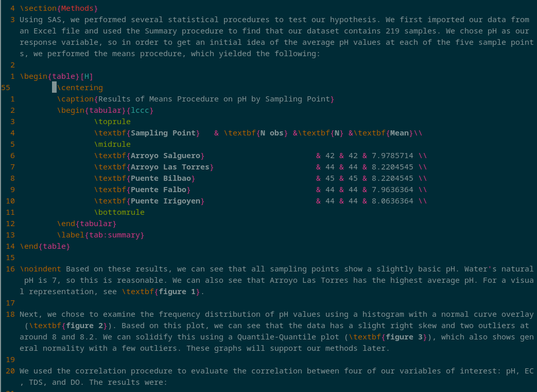Click the mean value 7.9785714
This screenshot has width=537, height=392.
(x=392, y=156)
